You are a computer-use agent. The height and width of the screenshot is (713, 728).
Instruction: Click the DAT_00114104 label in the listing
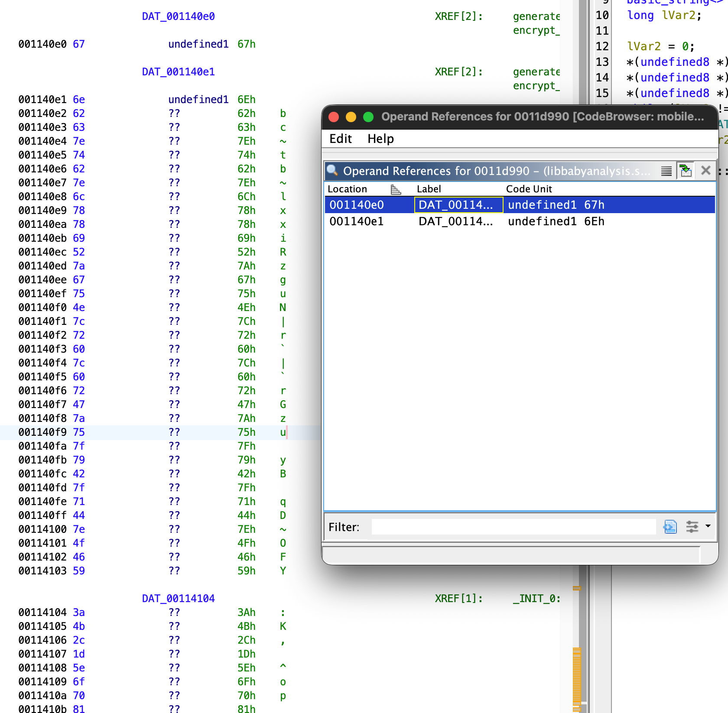point(178,599)
